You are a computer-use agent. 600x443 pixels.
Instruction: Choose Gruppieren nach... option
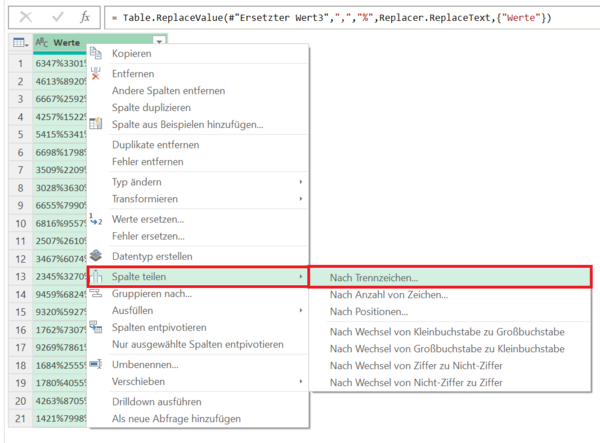pyautogui.click(x=152, y=293)
